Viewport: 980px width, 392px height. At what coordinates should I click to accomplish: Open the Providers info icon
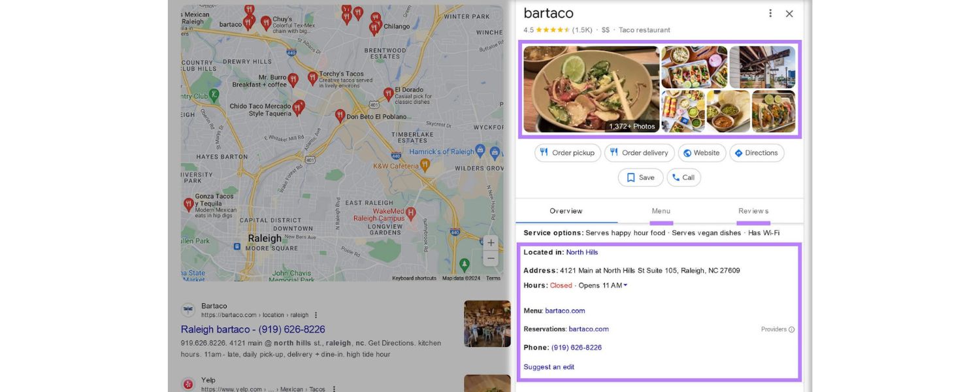click(x=792, y=330)
